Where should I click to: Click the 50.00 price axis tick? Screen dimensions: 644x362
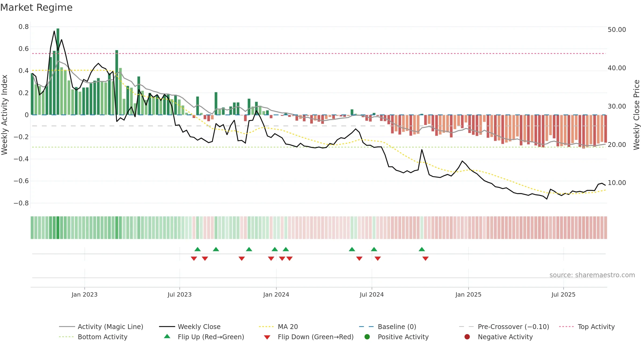pyautogui.click(x=617, y=29)
